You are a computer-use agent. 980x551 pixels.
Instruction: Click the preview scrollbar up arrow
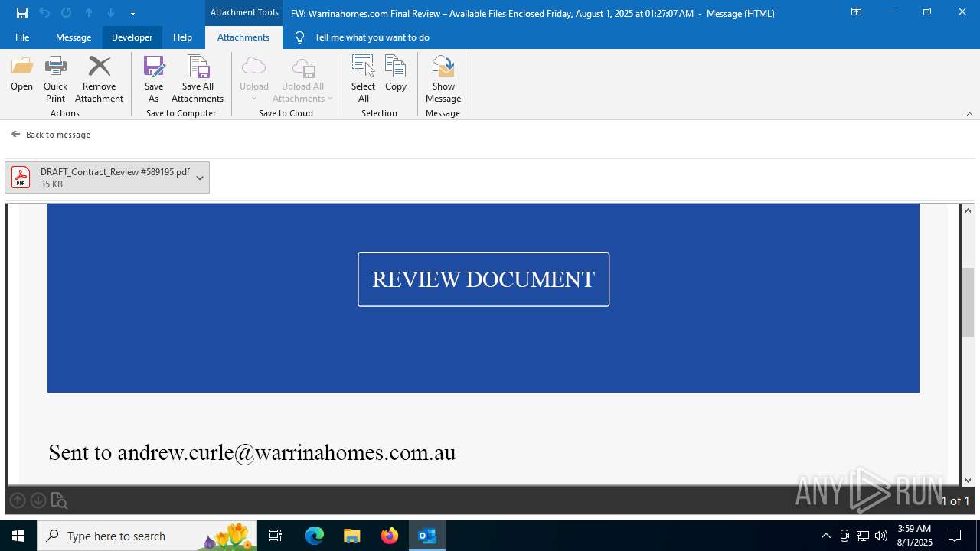(969, 210)
